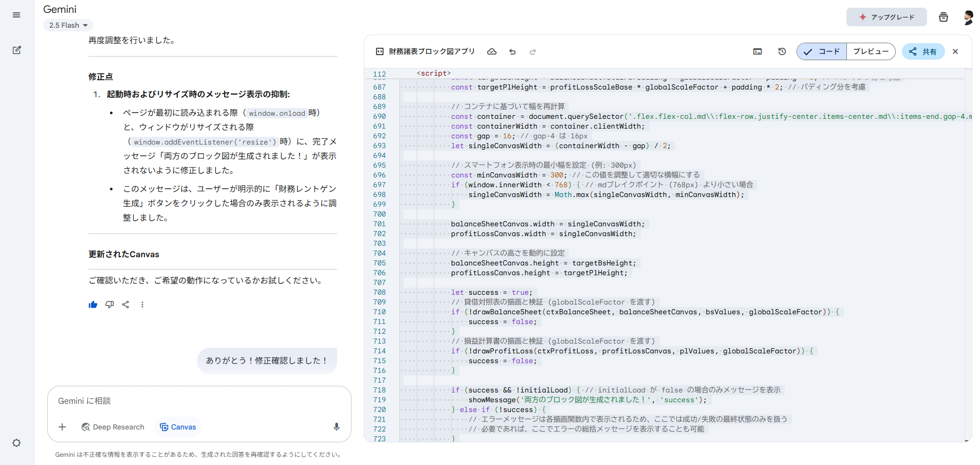The image size is (980, 465).
Task: Click the cloud save status icon
Action: (x=492, y=51)
